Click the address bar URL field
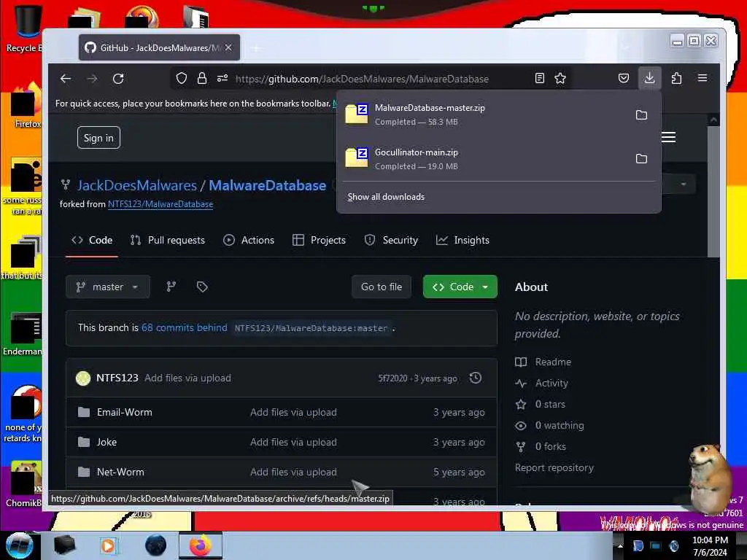The width and height of the screenshot is (747, 560). point(362,79)
